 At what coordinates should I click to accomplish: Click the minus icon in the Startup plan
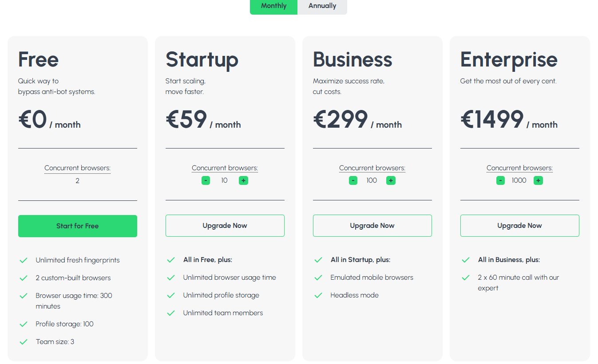(206, 180)
